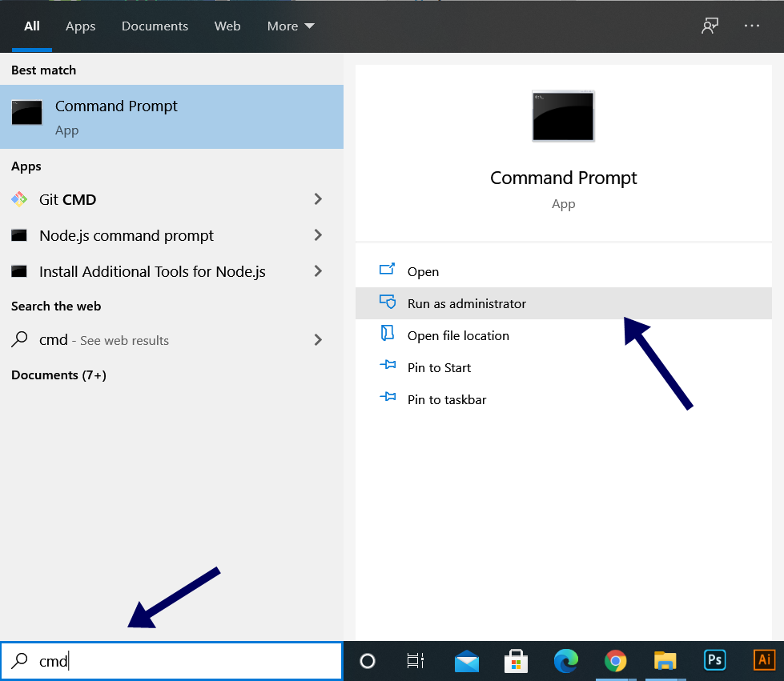This screenshot has width=784, height=681.
Task: Activate Cortana from the taskbar
Action: click(x=367, y=661)
